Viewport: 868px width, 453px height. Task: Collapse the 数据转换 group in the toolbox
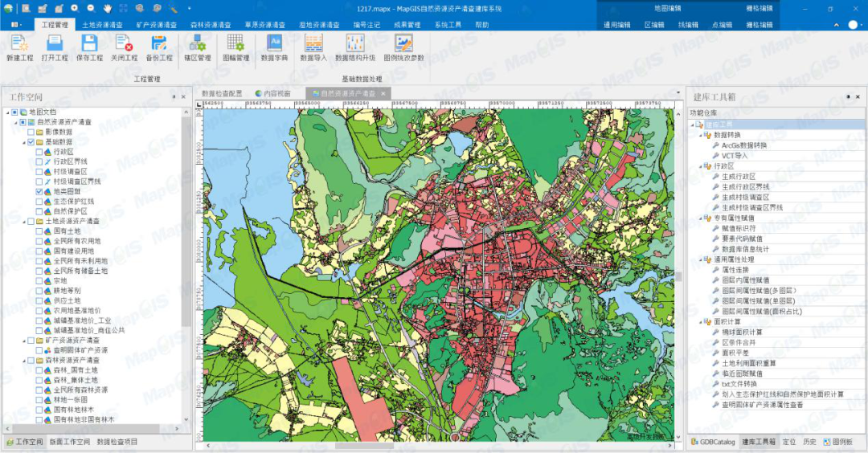point(700,135)
